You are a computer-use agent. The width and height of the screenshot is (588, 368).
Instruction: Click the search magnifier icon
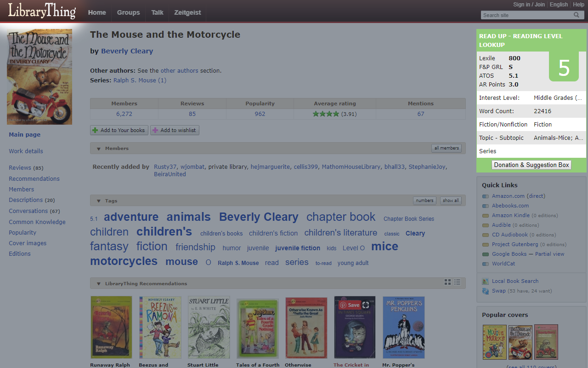(x=576, y=15)
